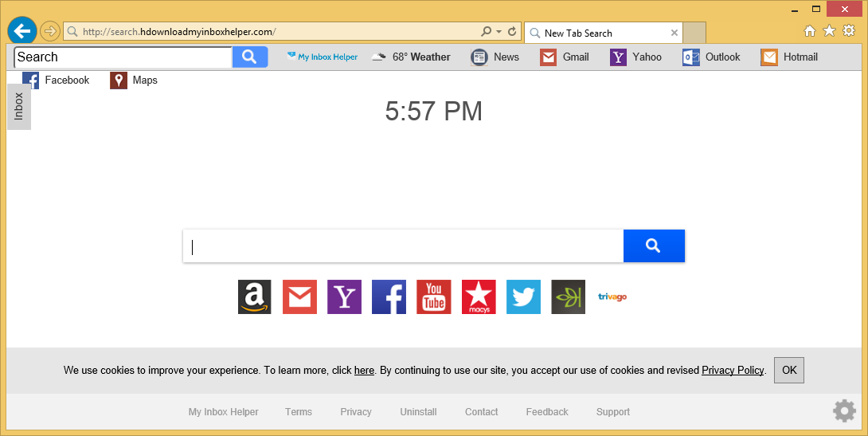Open the Privacy Policy link in cookie notice
868x436 pixels.
(733, 370)
